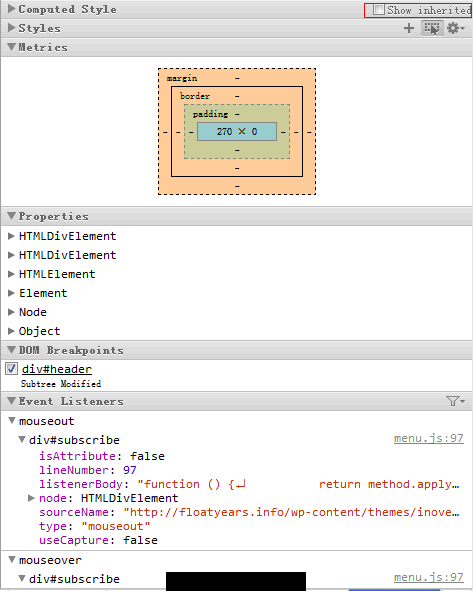Select the sourceName URL value

coord(291,512)
